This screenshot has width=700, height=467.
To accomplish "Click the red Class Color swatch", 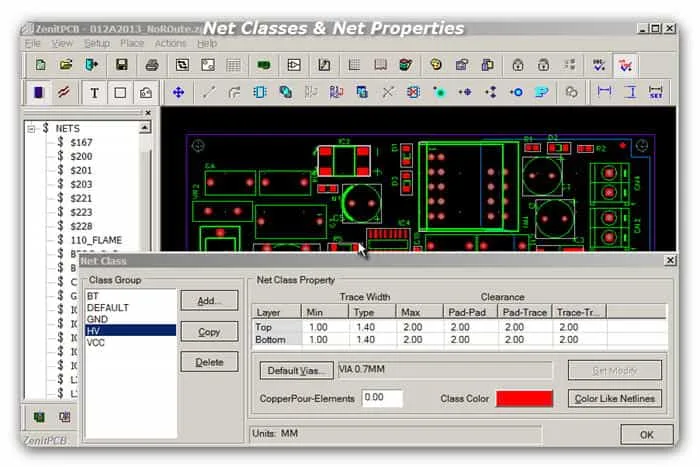I will click(525, 399).
